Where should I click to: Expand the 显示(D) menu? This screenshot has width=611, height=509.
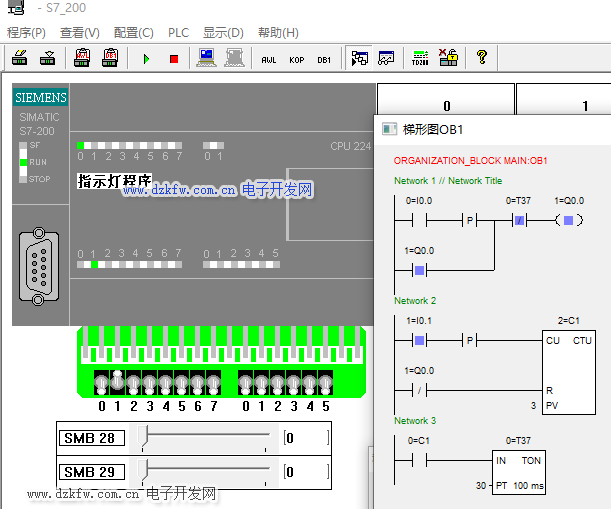click(x=223, y=32)
